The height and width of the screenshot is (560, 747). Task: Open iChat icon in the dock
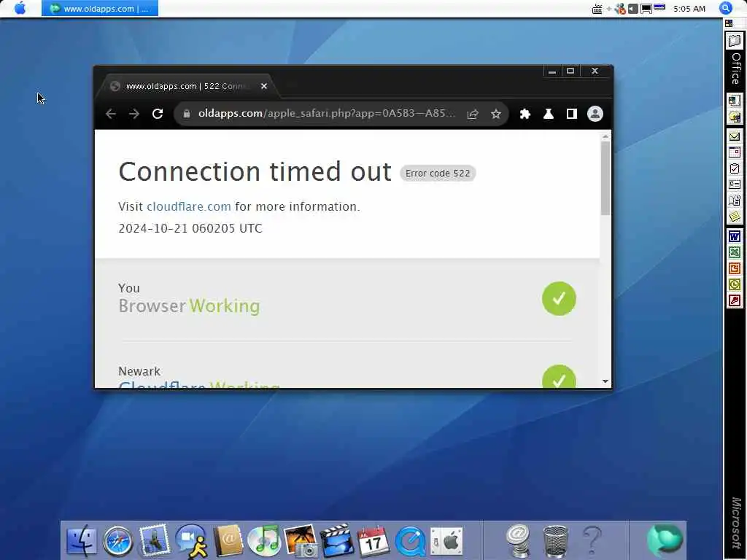click(192, 541)
